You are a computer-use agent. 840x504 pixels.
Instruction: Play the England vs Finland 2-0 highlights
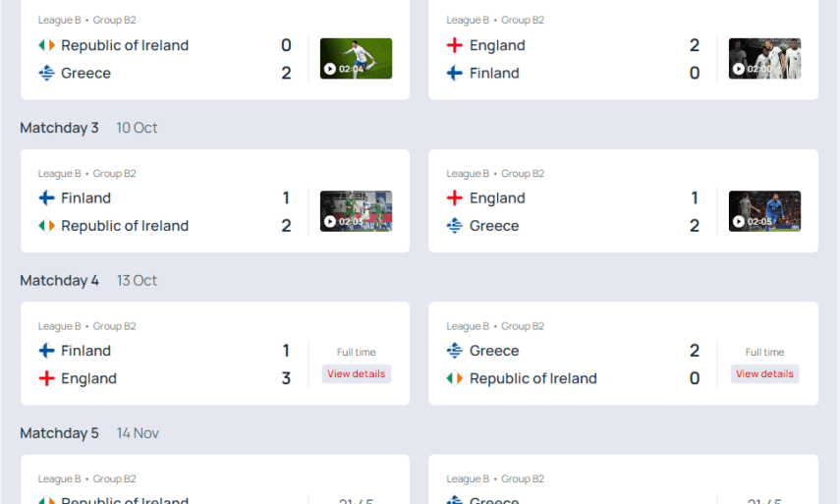pyautogui.click(x=764, y=59)
